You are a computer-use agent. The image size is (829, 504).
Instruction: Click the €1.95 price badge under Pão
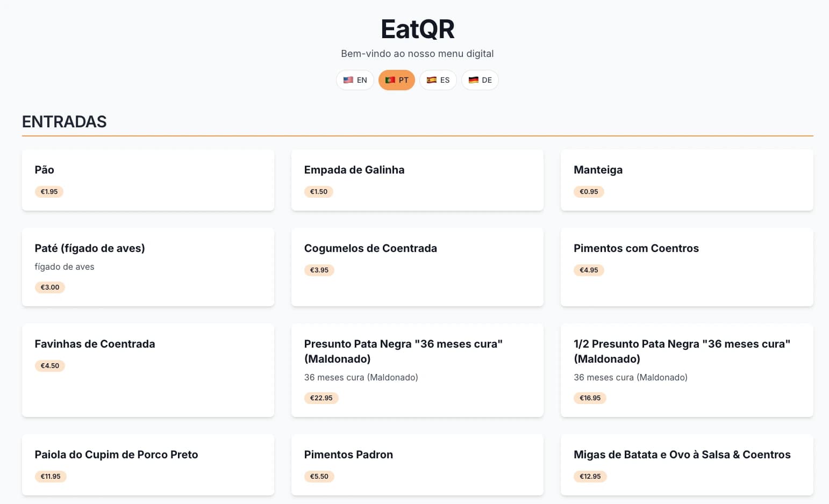click(x=49, y=191)
